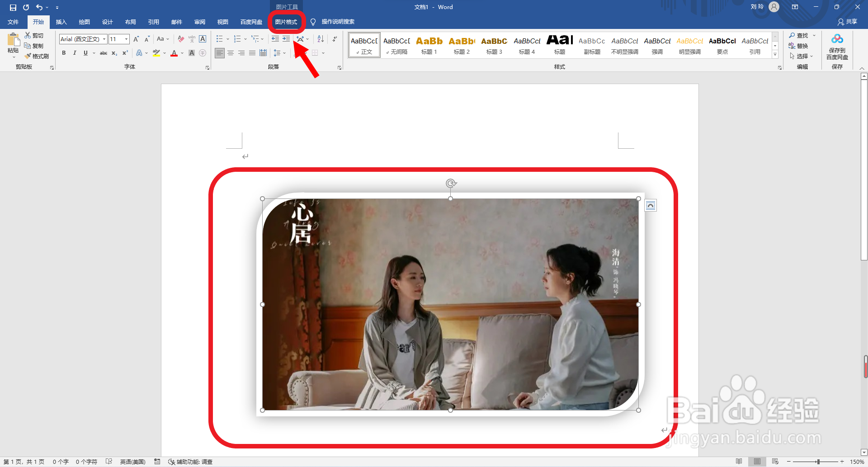868x467 pixels.
Task: Clear all formatting with the eraser icon
Action: [x=181, y=39]
